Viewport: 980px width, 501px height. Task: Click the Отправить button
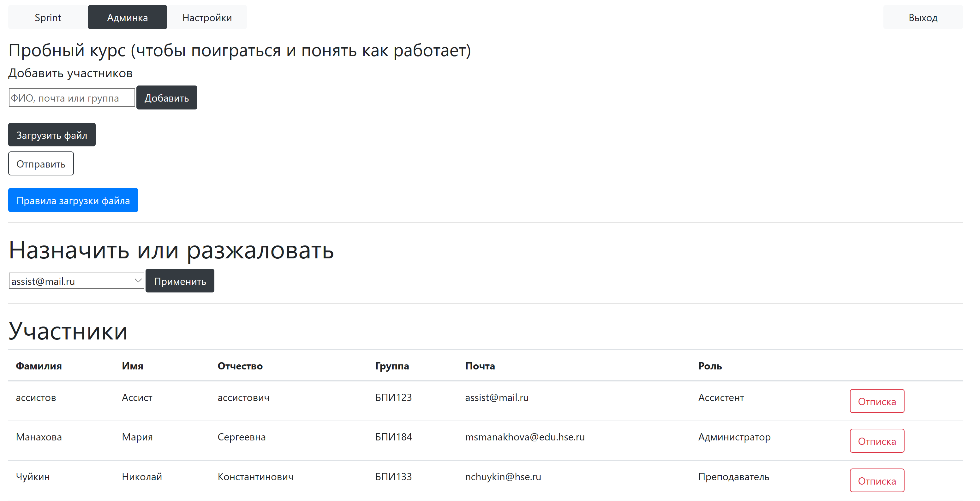pos(41,164)
